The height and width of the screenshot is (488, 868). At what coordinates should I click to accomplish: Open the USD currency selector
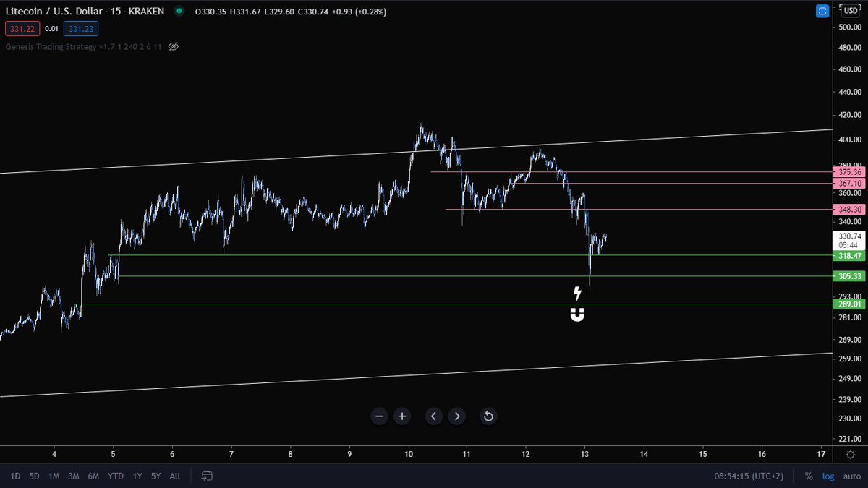(x=850, y=11)
